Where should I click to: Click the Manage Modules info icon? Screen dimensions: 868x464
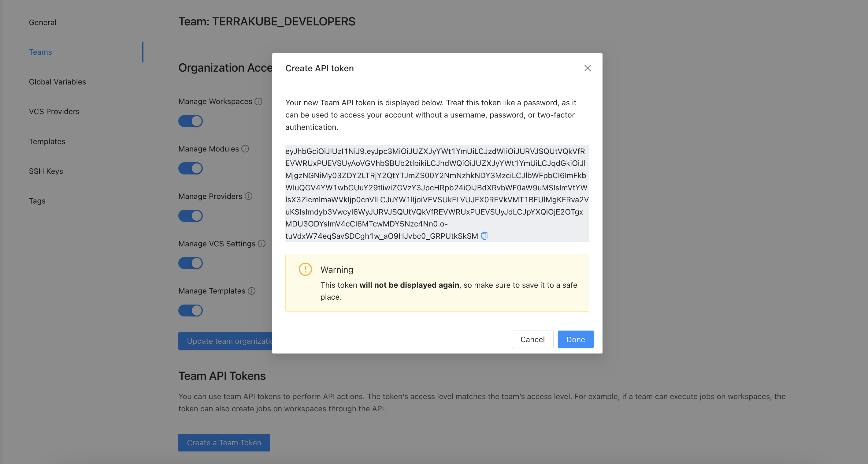point(245,149)
